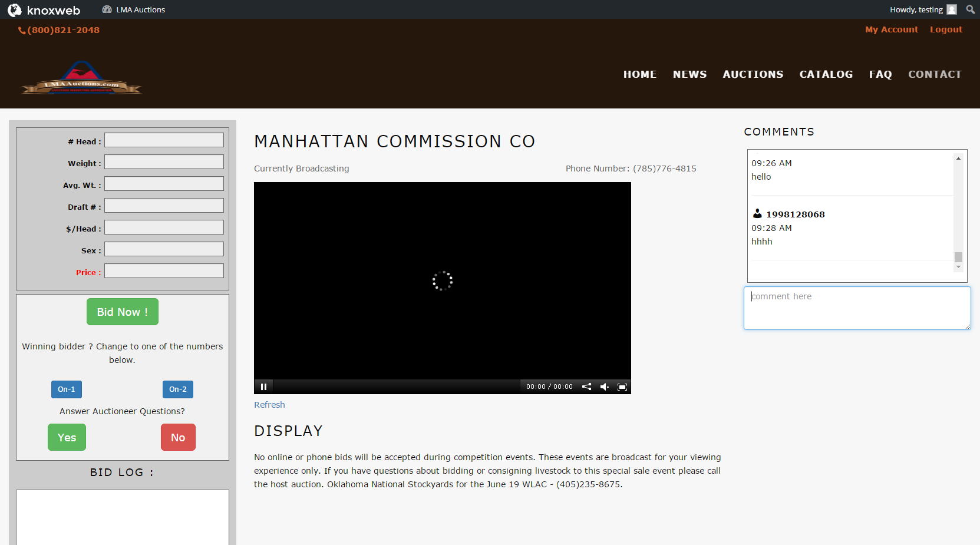Click the Refresh link below video

click(269, 405)
